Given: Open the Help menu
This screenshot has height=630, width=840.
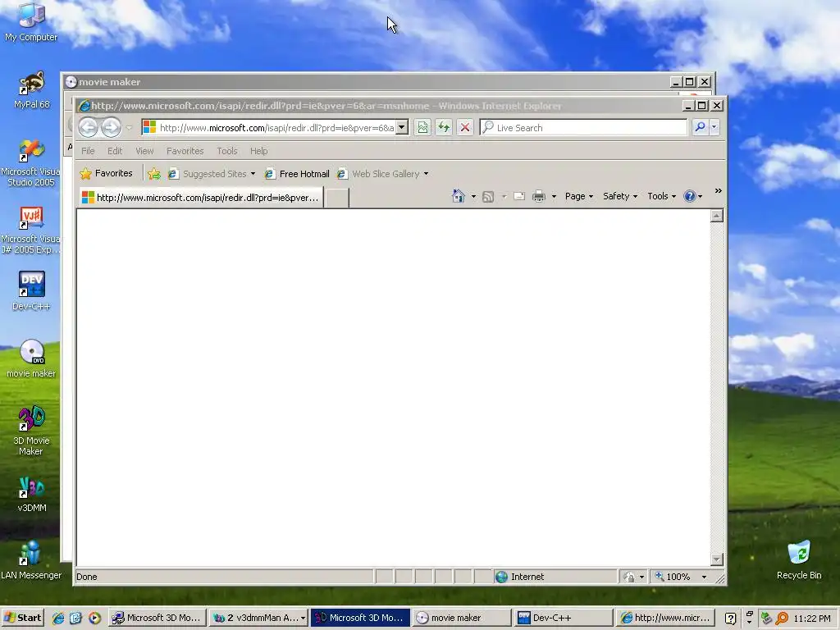Looking at the screenshot, I should click(x=258, y=151).
